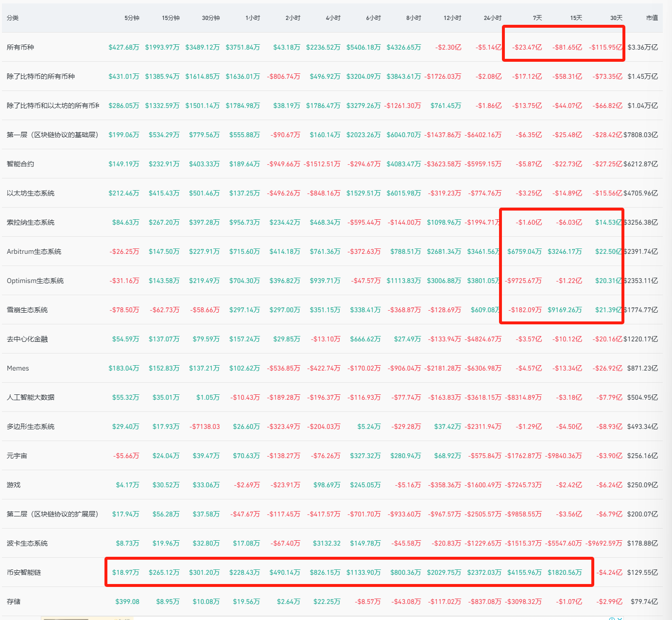The image size is (672, 620).
Task: Select the $79.74亿 存储 market cap
Action: [x=644, y=602]
